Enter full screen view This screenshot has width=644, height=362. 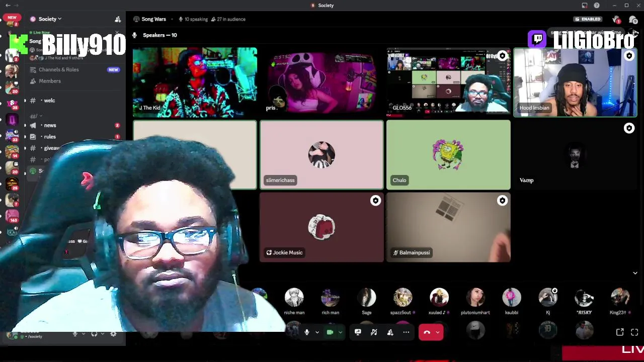pyautogui.click(x=634, y=332)
